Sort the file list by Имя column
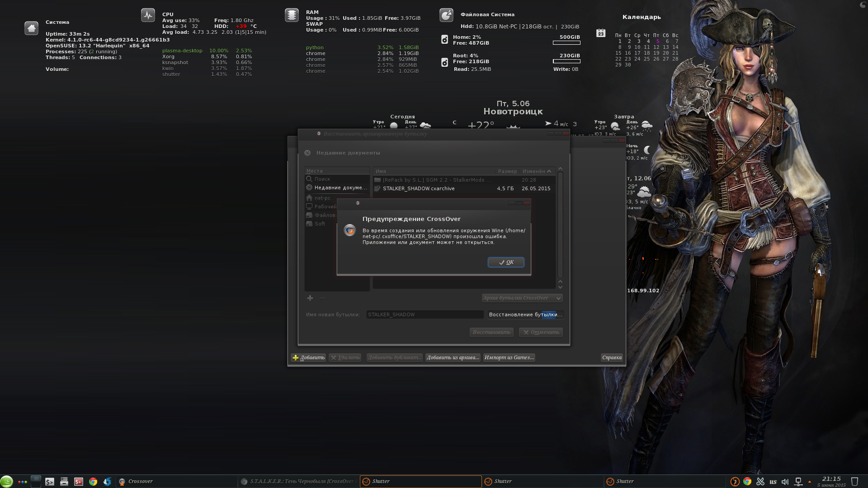This screenshot has width=868, height=488. (x=434, y=171)
